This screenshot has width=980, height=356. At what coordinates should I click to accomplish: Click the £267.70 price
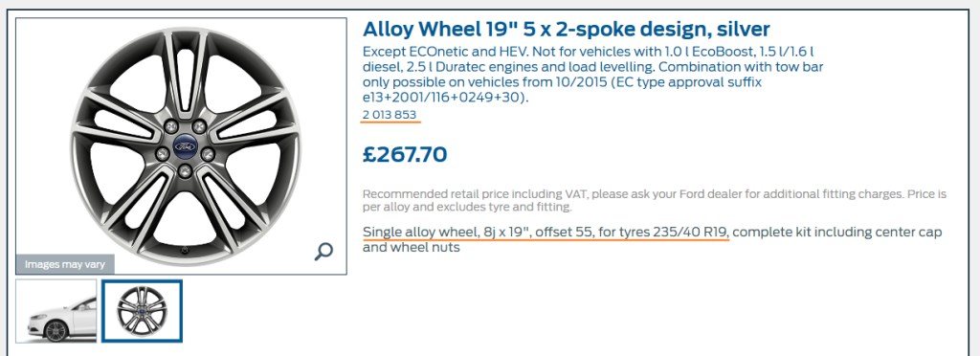click(x=405, y=154)
